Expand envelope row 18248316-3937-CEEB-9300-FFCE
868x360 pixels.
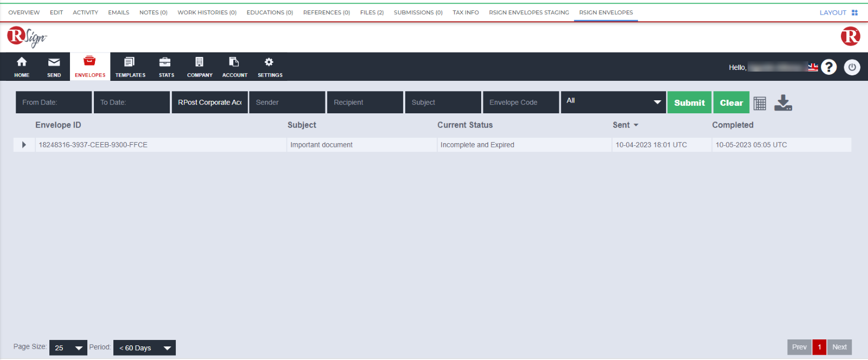[24, 145]
